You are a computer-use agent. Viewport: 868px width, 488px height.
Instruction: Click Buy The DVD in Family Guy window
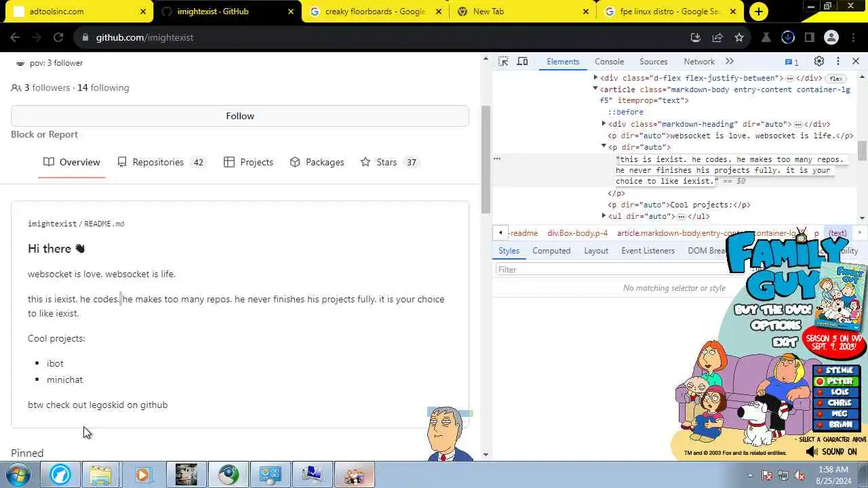click(772, 310)
